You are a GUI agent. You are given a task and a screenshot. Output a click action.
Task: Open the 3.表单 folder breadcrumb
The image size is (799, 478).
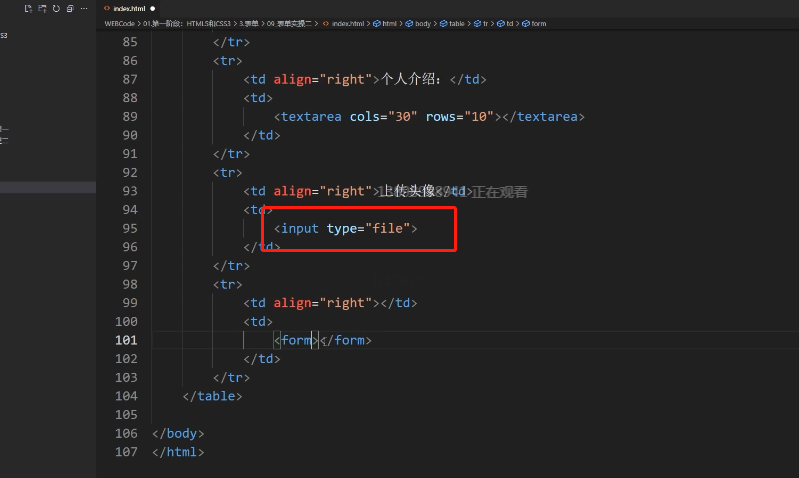[x=249, y=23]
